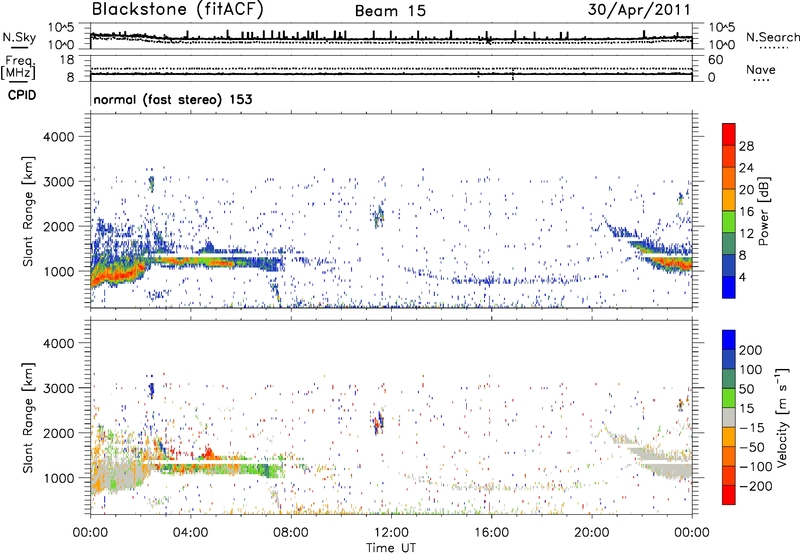This screenshot has height=554, width=800.
Task: Click the '200' label on Velocity color bar
Action: coord(751,350)
